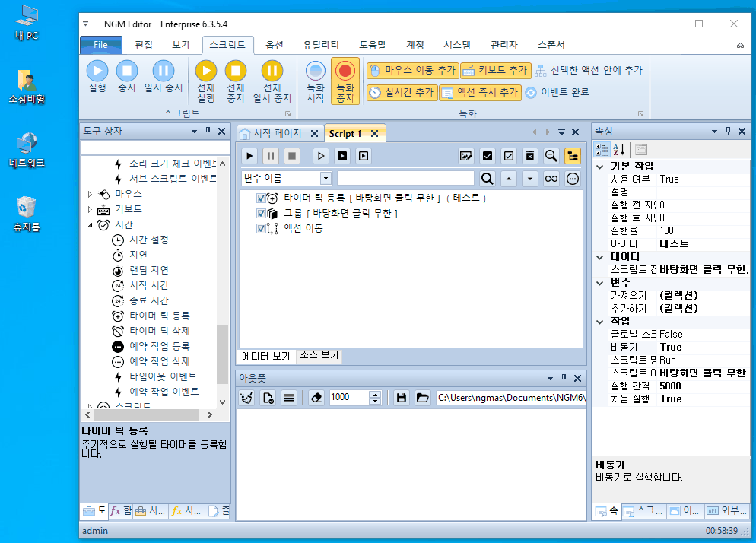Select 랜덤 지연 in toolbox

pos(148,270)
